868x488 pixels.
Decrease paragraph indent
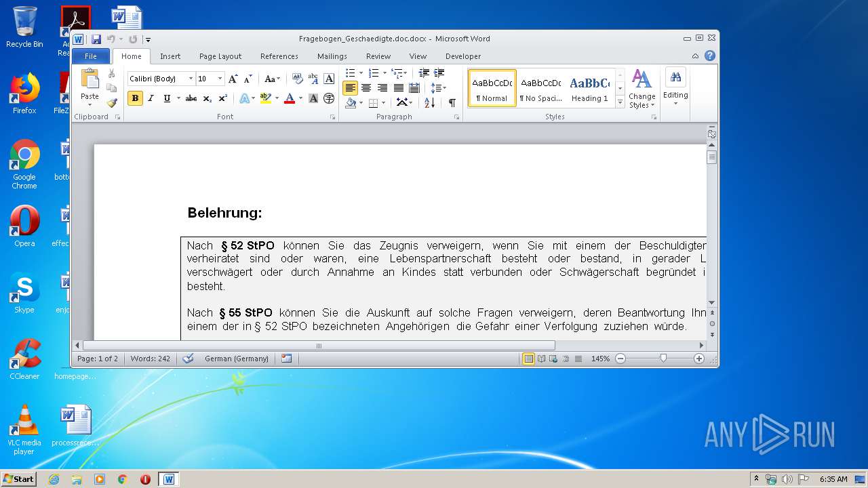[424, 73]
